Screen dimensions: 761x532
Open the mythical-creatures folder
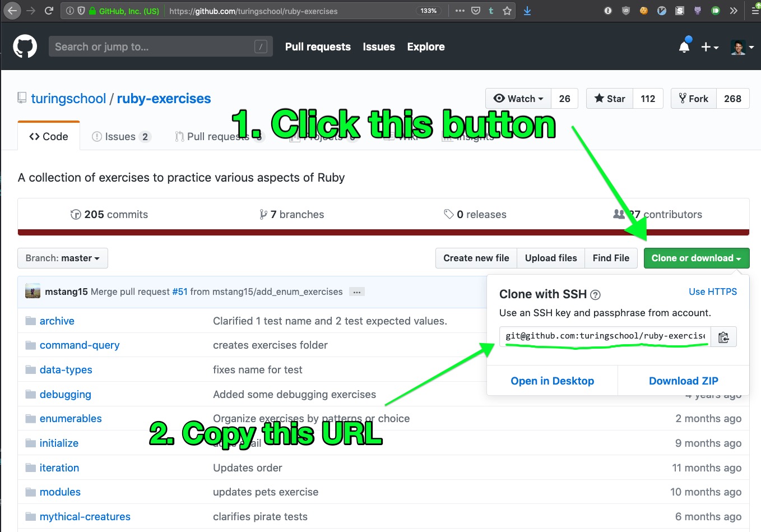pos(85,517)
